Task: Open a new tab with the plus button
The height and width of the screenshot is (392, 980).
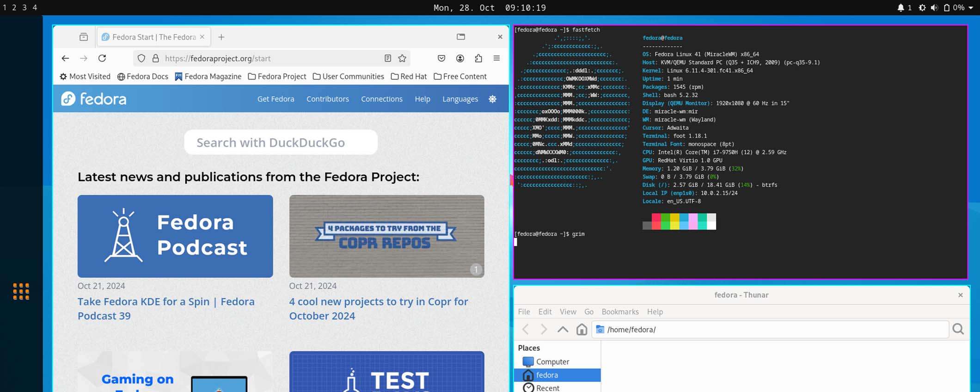Action: click(x=221, y=37)
